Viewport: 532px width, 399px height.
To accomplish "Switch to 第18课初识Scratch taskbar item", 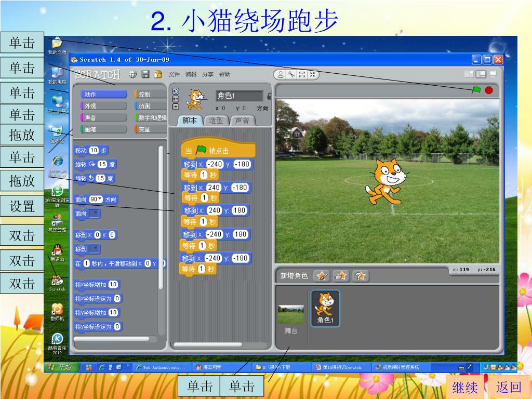I will point(341,367).
